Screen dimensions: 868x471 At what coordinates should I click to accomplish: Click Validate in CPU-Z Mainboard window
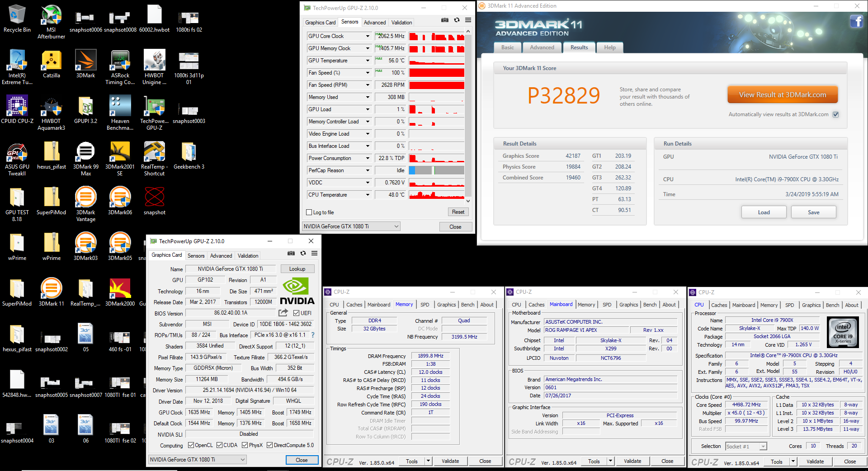point(632,461)
